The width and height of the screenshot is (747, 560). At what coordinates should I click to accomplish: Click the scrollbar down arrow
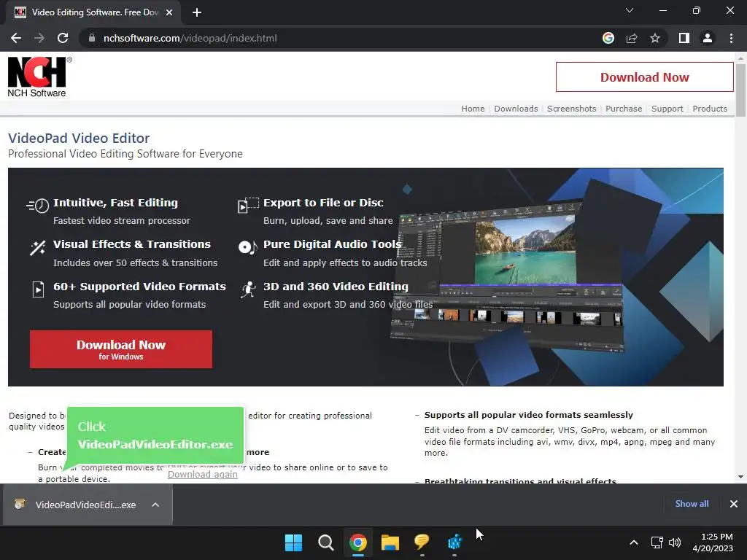tap(740, 476)
